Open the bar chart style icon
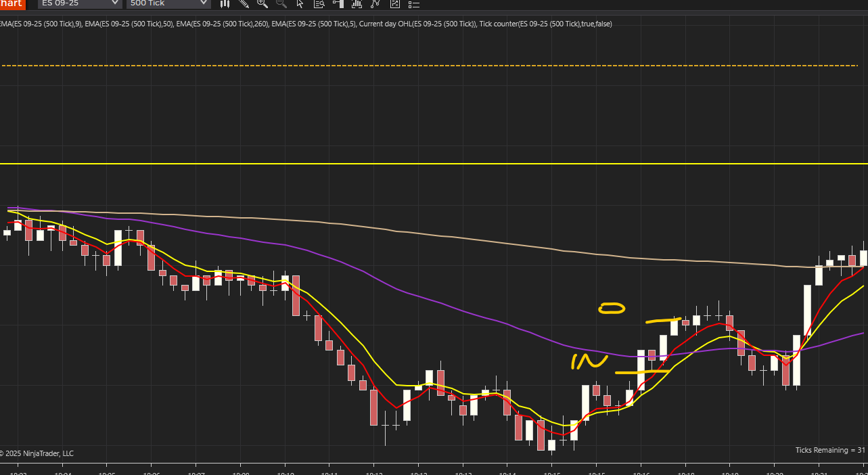The width and height of the screenshot is (868, 475). point(225,3)
